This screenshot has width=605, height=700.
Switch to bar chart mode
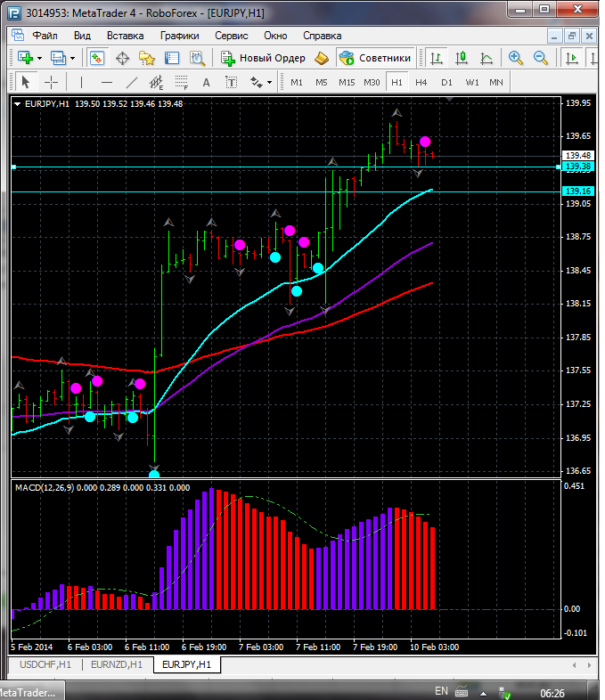437,58
